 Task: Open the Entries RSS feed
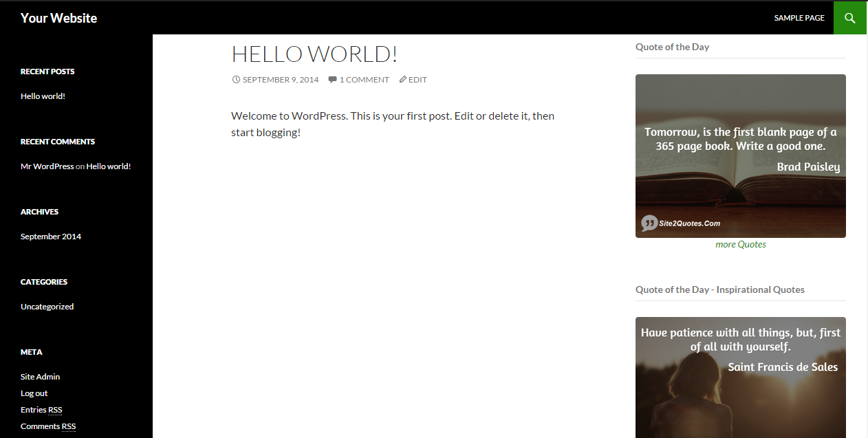[x=41, y=410]
